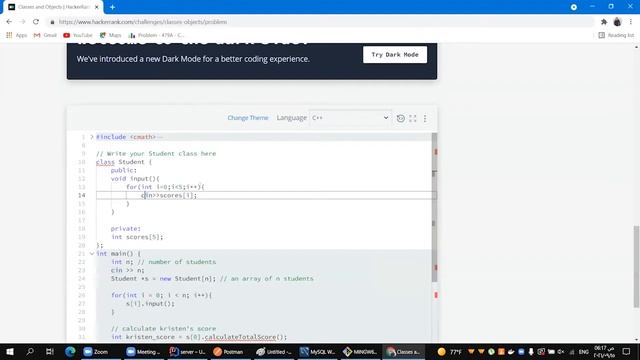Switch to Zoom Meeting taskbar window
The height and width of the screenshot is (360, 640).
(x=144, y=351)
